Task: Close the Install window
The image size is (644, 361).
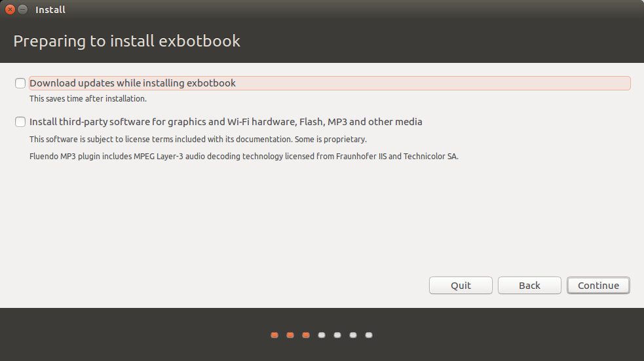Action: (10, 9)
